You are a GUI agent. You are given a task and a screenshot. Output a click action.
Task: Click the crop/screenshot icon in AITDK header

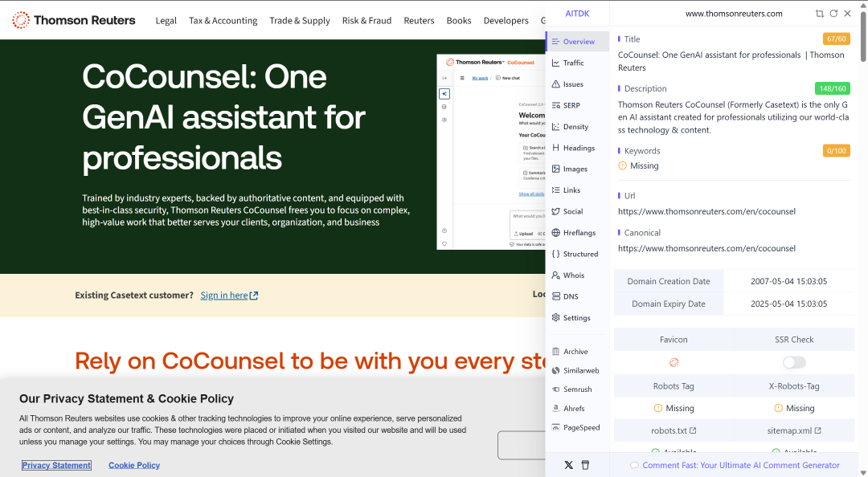pos(819,14)
